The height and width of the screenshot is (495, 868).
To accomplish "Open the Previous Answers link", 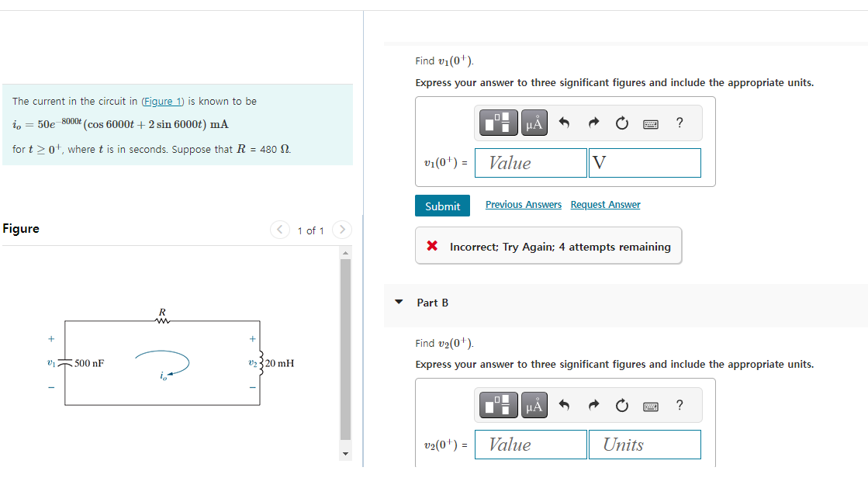I will (x=523, y=204).
